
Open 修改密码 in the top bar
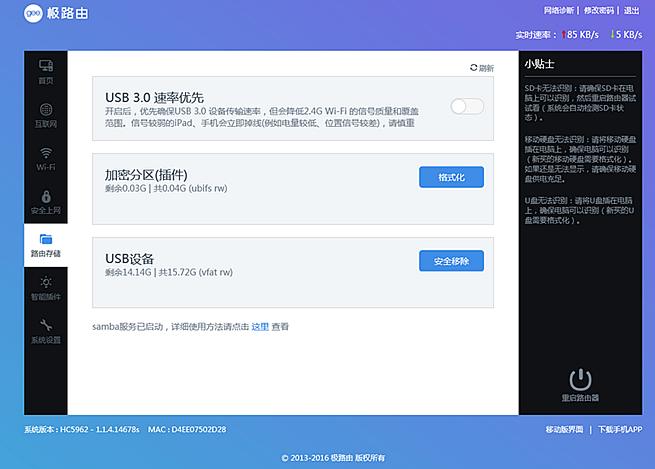click(599, 10)
